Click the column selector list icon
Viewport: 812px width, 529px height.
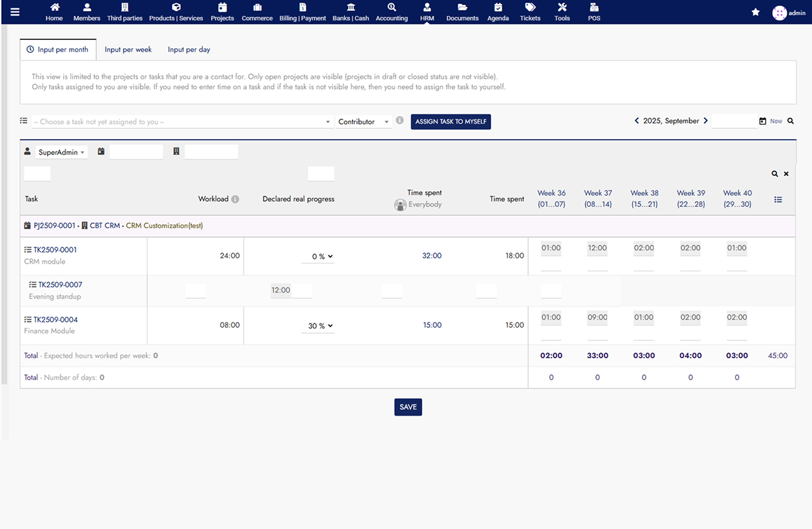[x=778, y=200]
